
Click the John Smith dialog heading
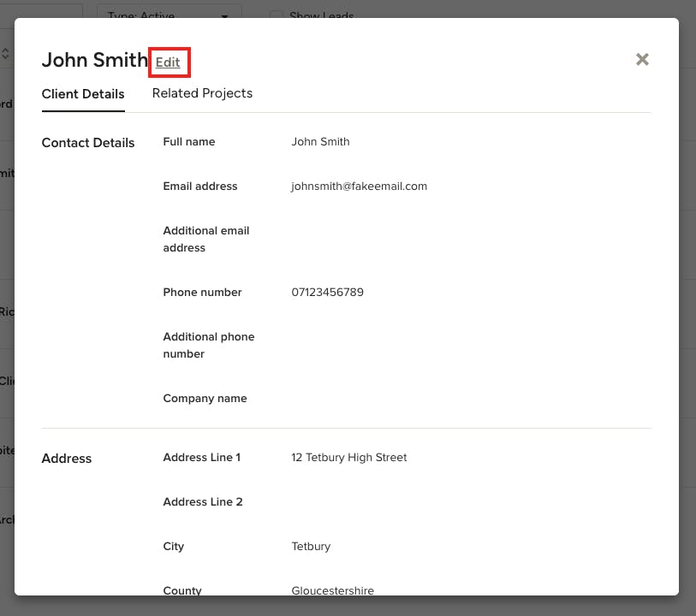click(94, 60)
